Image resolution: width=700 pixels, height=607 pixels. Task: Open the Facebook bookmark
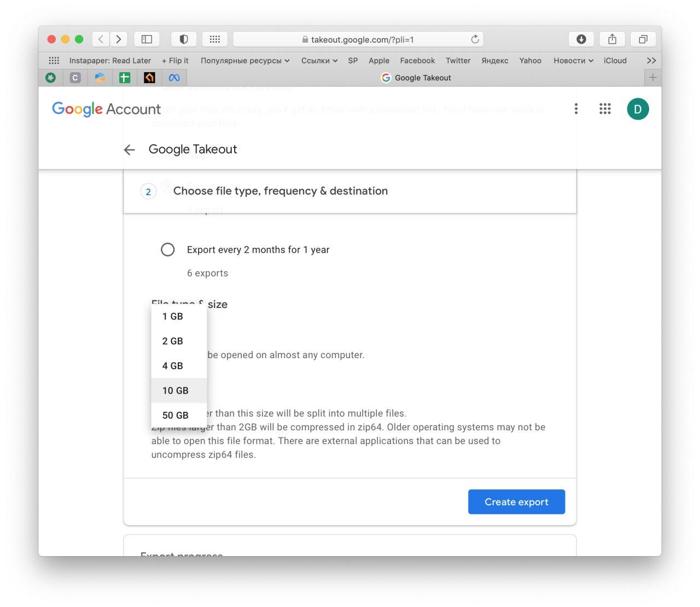click(417, 61)
